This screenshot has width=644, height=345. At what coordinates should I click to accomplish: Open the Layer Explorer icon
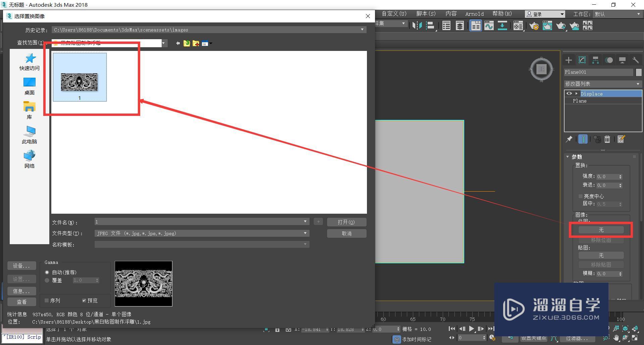click(x=460, y=25)
